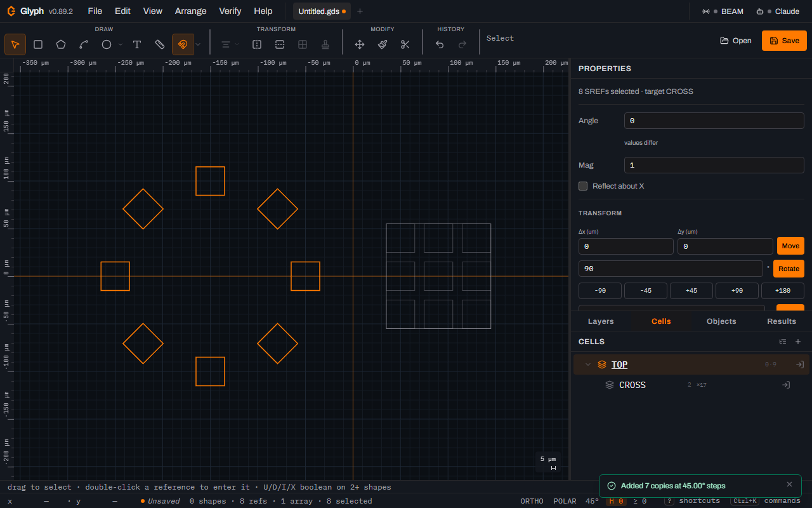The height and width of the screenshot is (508, 812).
Task: Click the Mag input field
Action: [714, 165]
